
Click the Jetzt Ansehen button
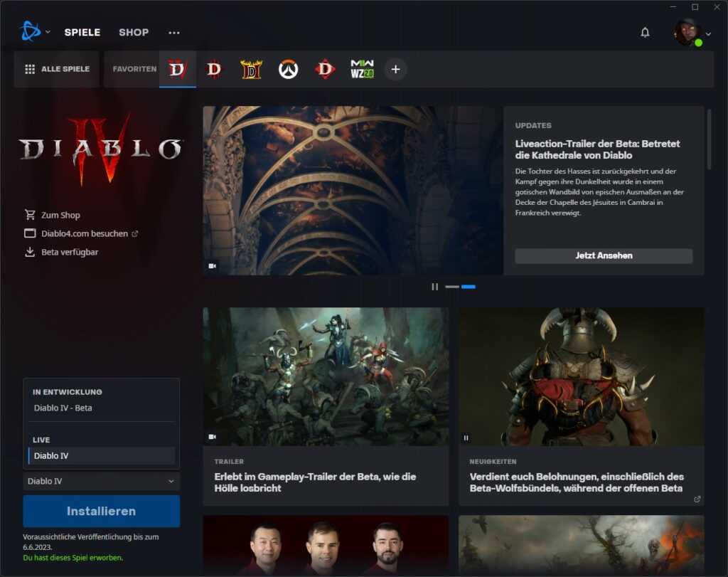pos(604,256)
